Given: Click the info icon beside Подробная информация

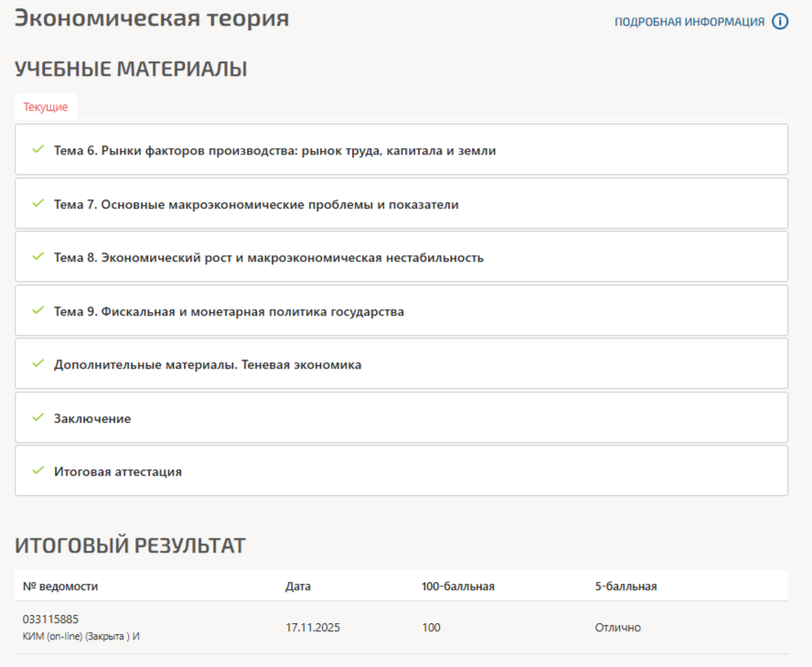Looking at the screenshot, I should click(x=780, y=22).
